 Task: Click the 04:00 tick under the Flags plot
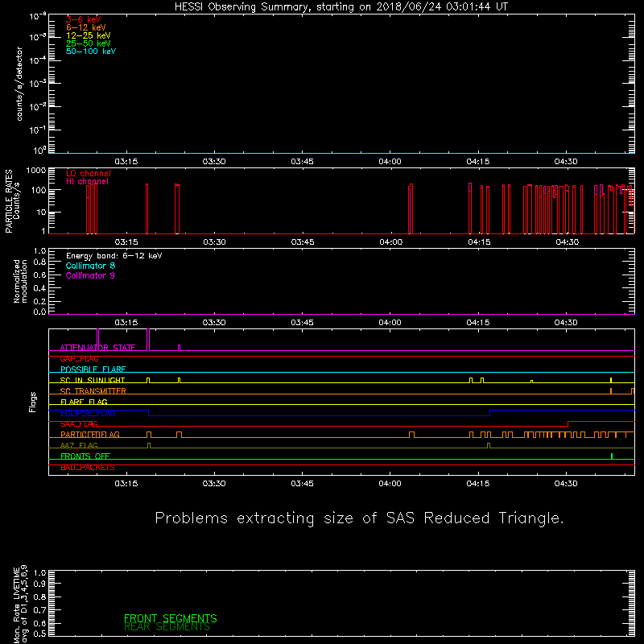click(x=390, y=484)
